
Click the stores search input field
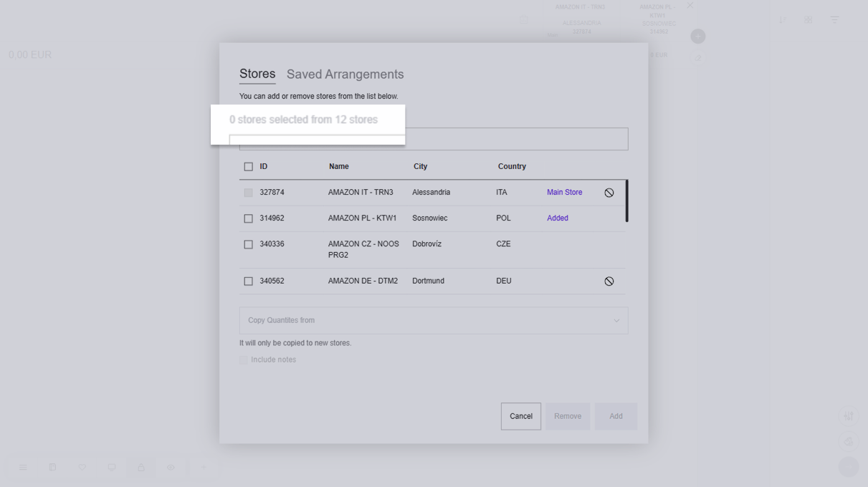click(434, 139)
